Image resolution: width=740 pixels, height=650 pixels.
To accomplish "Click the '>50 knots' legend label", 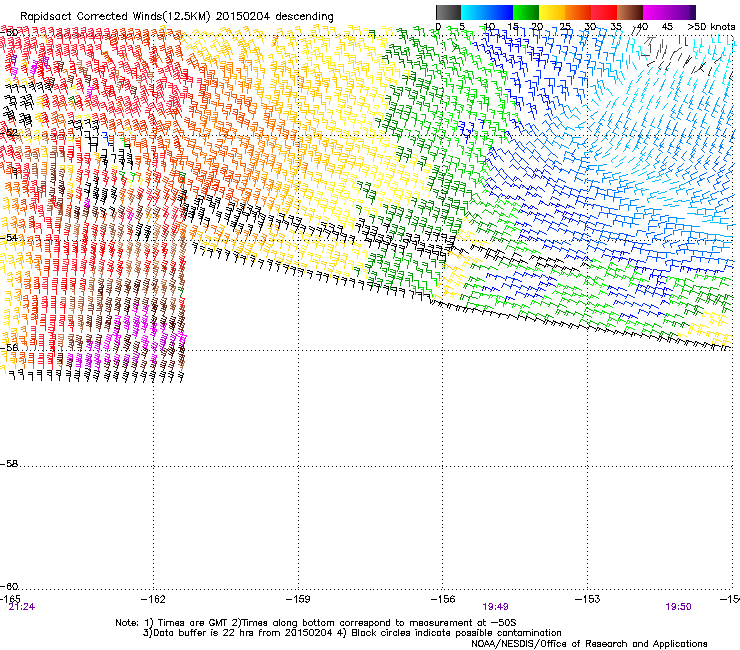I will pyautogui.click(x=711, y=27).
